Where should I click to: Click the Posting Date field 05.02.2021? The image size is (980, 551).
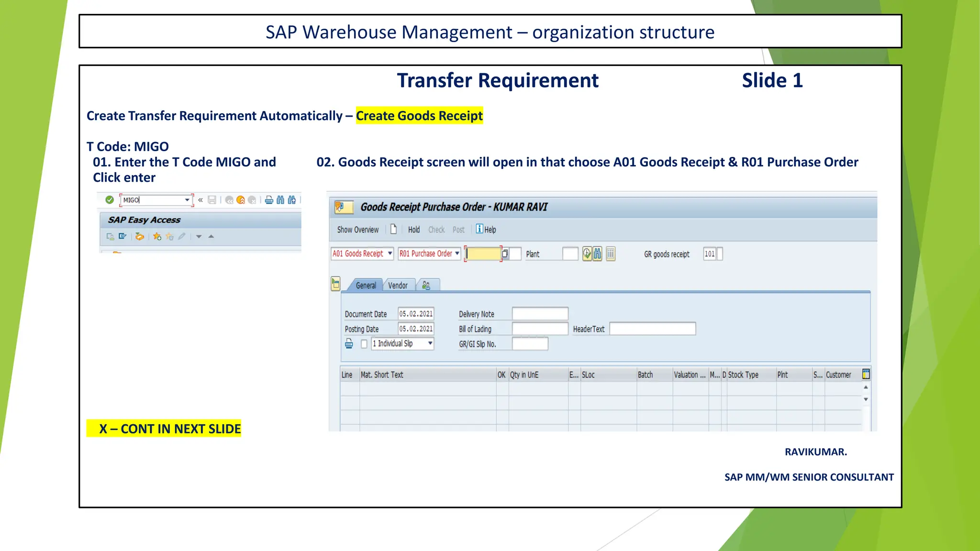pos(416,329)
